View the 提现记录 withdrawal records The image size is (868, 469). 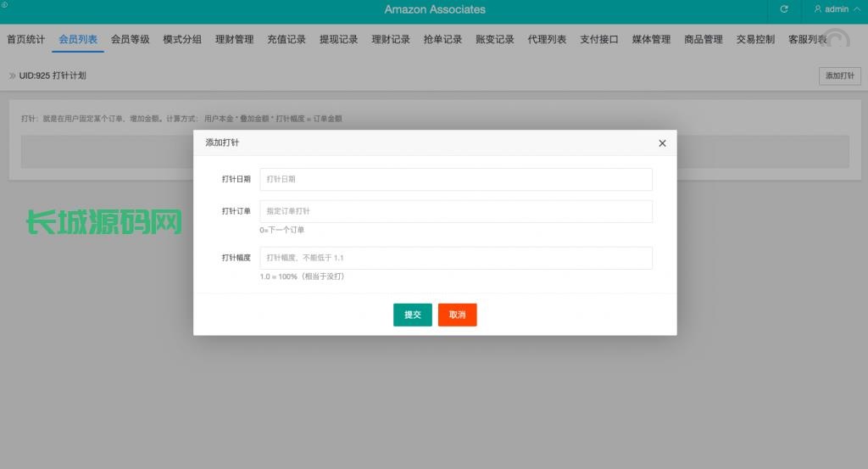[x=339, y=39]
